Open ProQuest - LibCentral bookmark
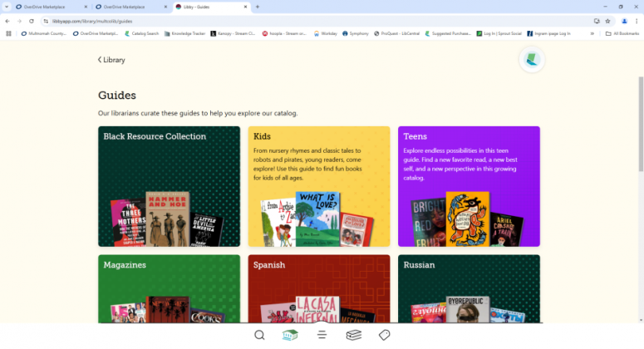Screen dimensions: 644x349 tap(396, 34)
